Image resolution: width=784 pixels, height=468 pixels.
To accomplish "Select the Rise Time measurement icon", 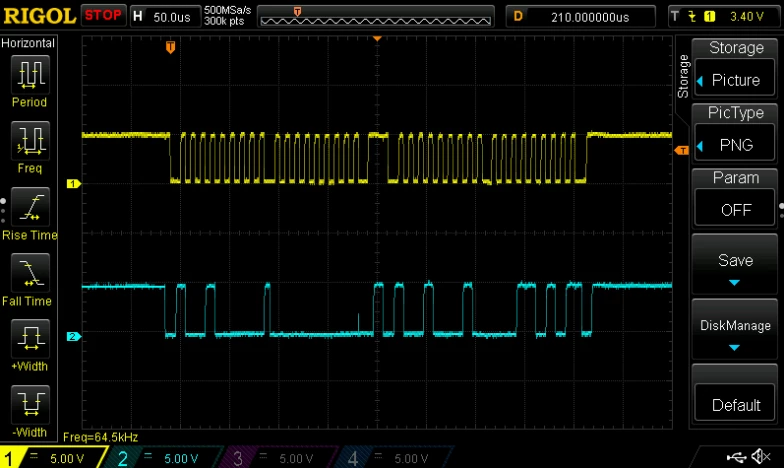I will tap(30, 207).
